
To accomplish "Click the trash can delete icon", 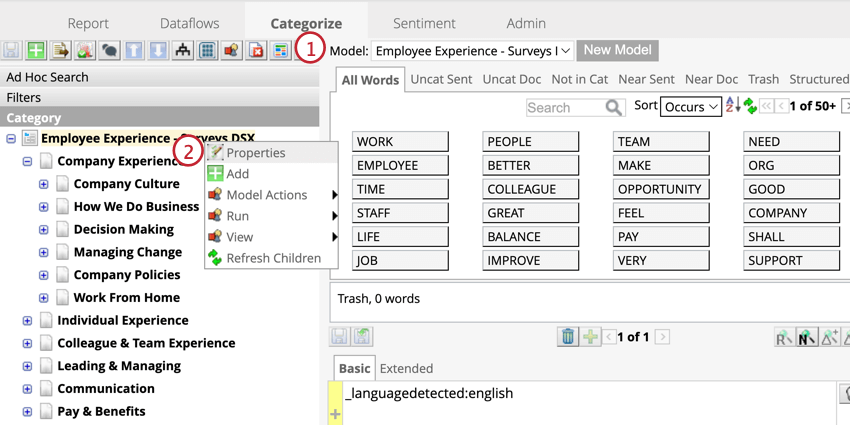I will click(x=567, y=337).
